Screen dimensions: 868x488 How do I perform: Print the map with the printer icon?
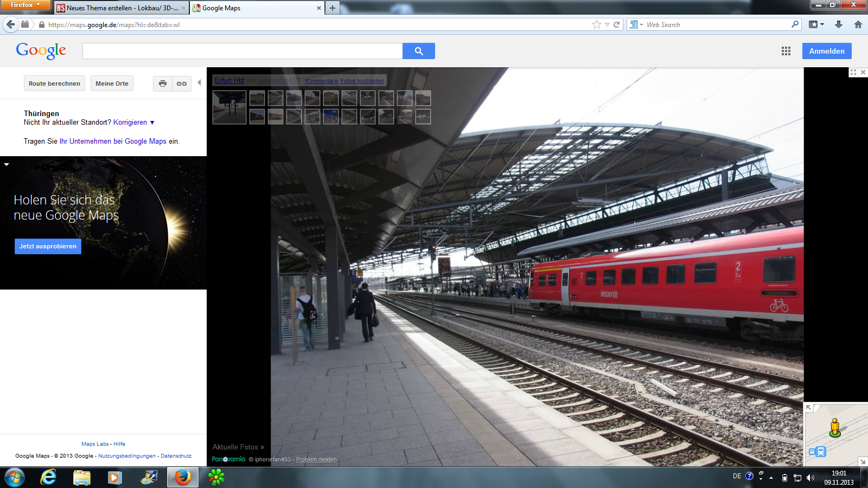(163, 84)
